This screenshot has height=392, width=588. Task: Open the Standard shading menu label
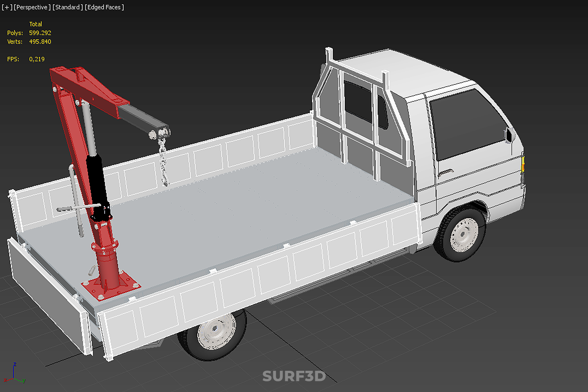(67, 7)
